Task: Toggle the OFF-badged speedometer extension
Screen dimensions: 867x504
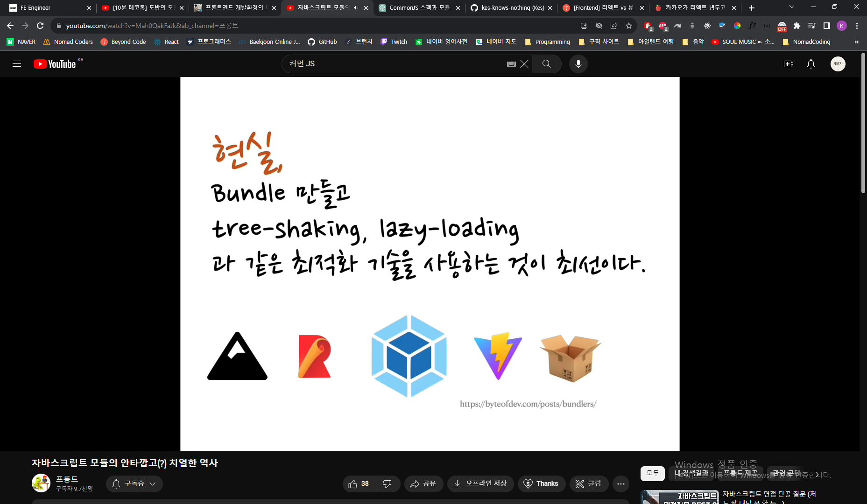Action: [x=782, y=26]
